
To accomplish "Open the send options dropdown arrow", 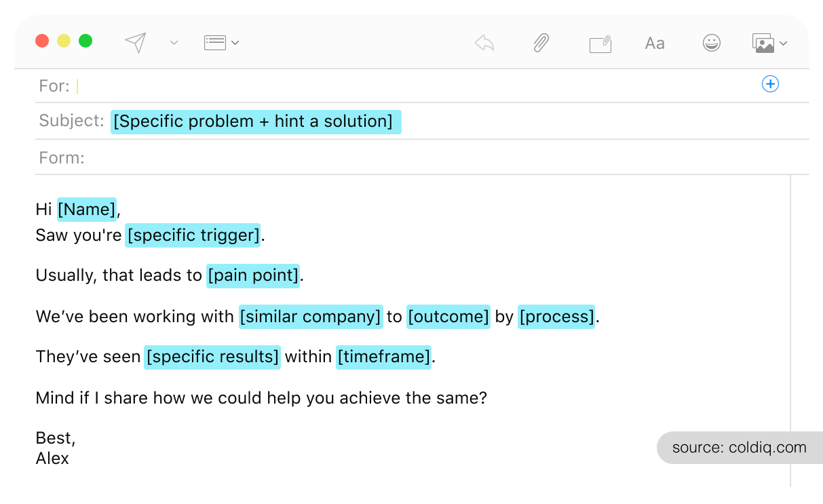I will click(x=174, y=43).
